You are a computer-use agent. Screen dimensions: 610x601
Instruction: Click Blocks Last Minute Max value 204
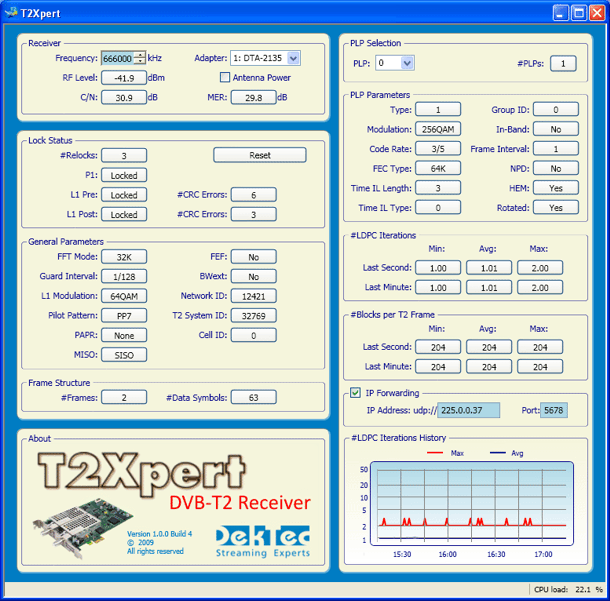tap(540, 366)
